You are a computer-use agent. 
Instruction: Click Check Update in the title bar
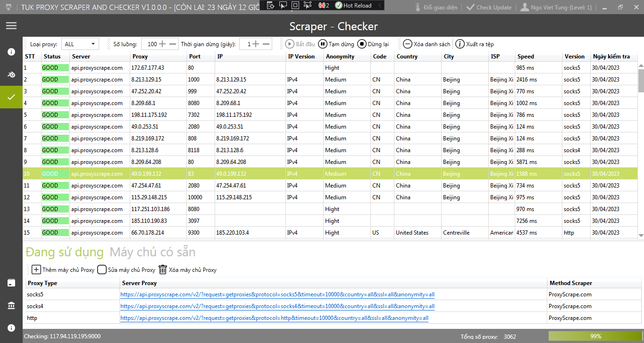pos(489,7)
